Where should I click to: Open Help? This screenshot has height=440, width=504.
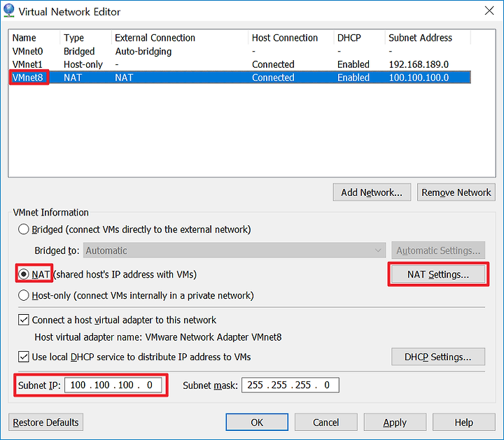pos(464,423)
